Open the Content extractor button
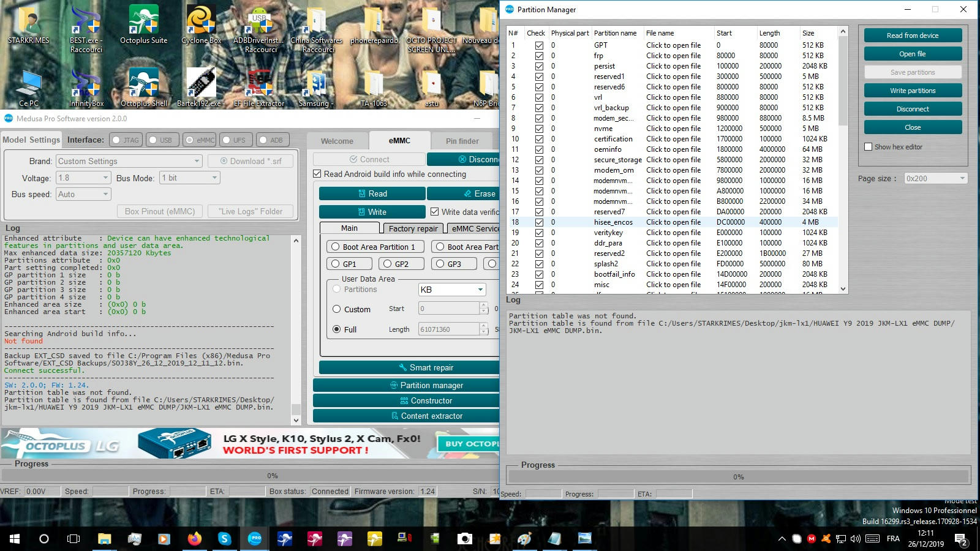980x551 pixels. pyautogui.click(x=407, y=416)
